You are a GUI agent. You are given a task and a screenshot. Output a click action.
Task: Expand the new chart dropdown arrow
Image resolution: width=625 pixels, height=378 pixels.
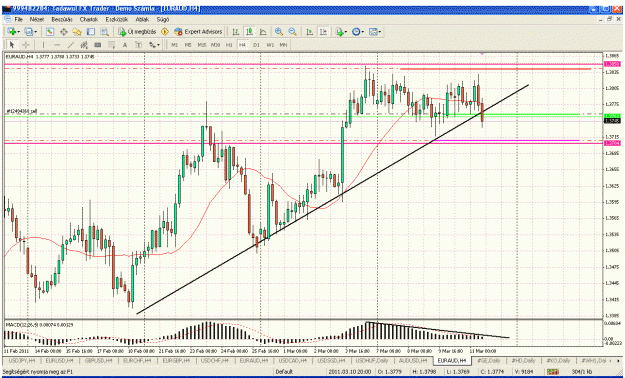tap(19, 32)
